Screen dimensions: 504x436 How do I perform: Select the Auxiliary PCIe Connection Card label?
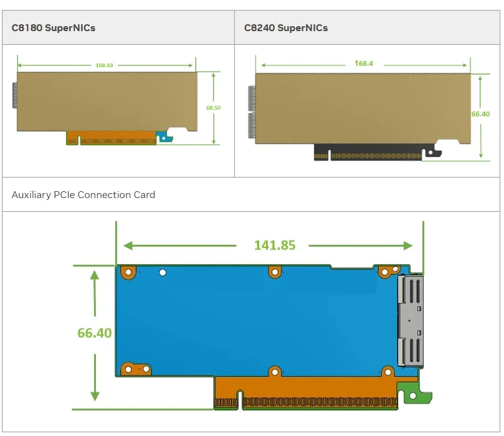[83, 195]
